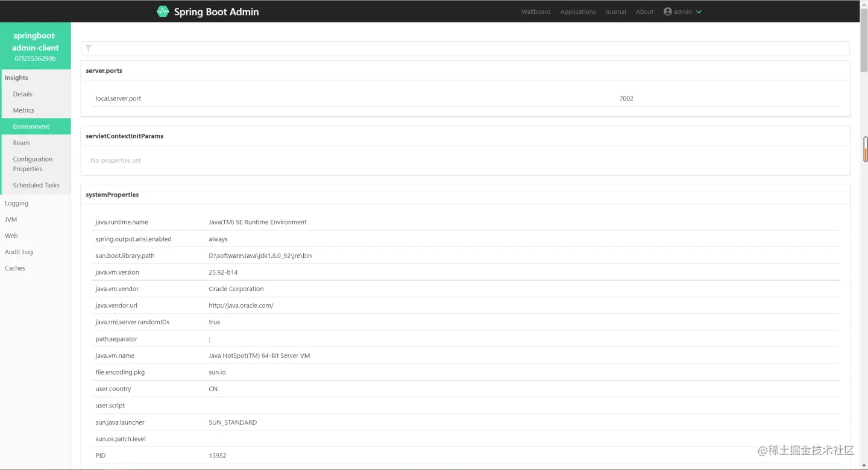Open Caches in the sidebar
Viewport: 868px width, 470px height.
tap(15, 268)
